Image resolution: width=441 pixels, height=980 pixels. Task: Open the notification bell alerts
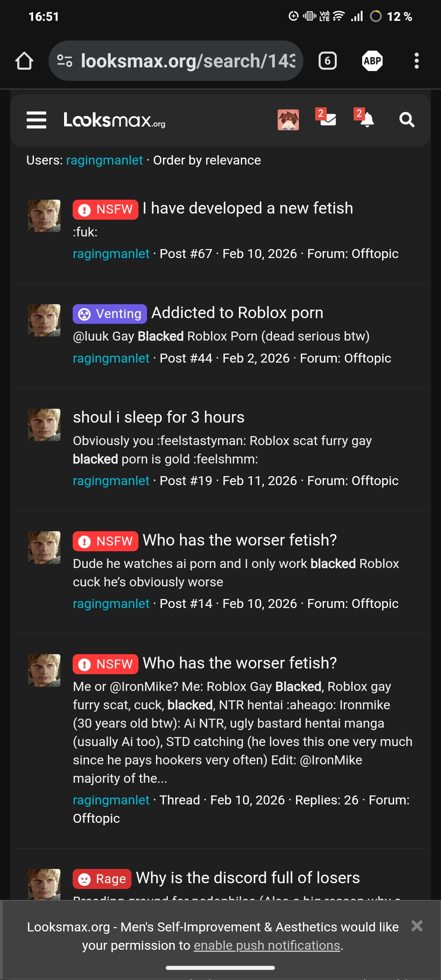coord(366,119)
